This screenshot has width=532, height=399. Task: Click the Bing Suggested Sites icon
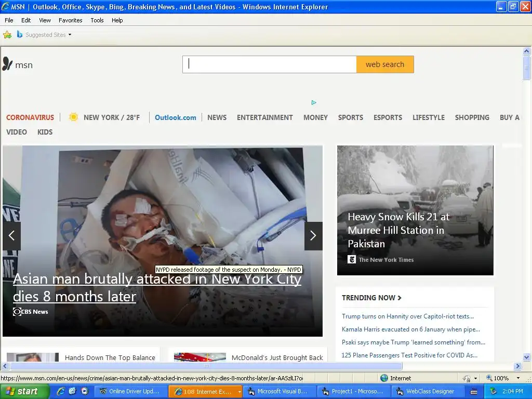click(x=20, y=35)
